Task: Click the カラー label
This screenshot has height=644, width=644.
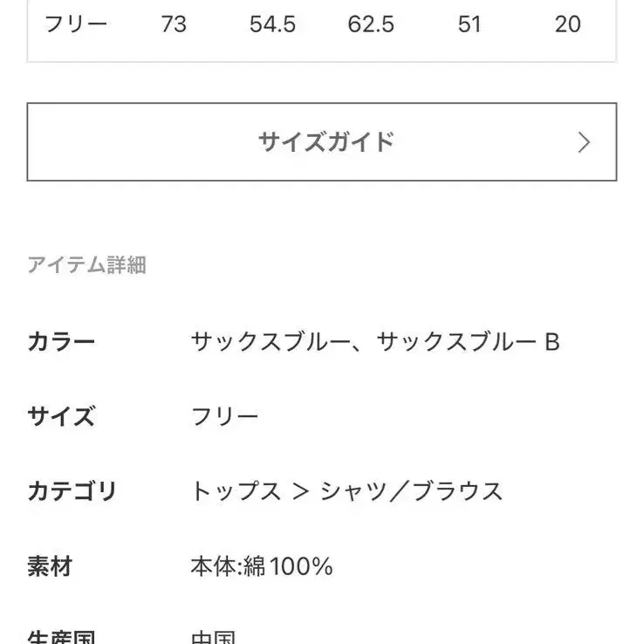Action: 61,341
